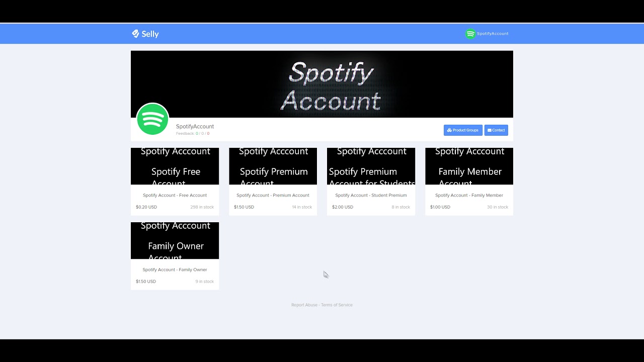
Task: Open the Family Member Account thumbnail
Action: click(469, 166)
